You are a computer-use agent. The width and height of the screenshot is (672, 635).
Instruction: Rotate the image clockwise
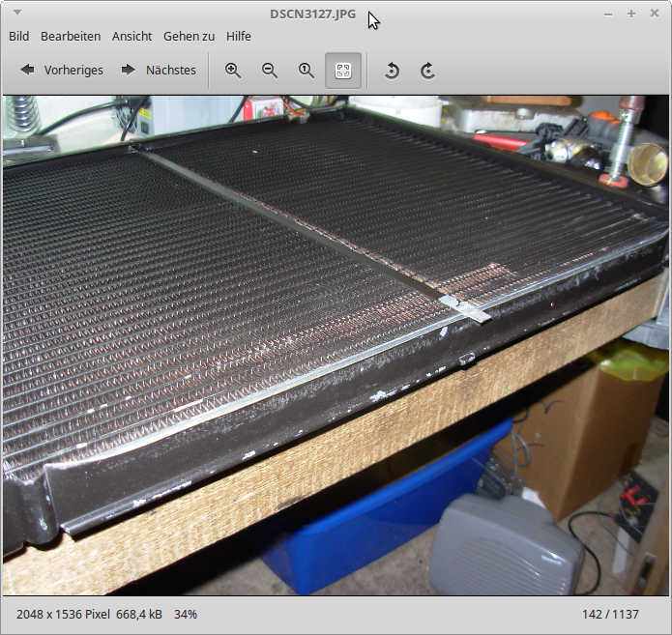click(x=427, y=71)
